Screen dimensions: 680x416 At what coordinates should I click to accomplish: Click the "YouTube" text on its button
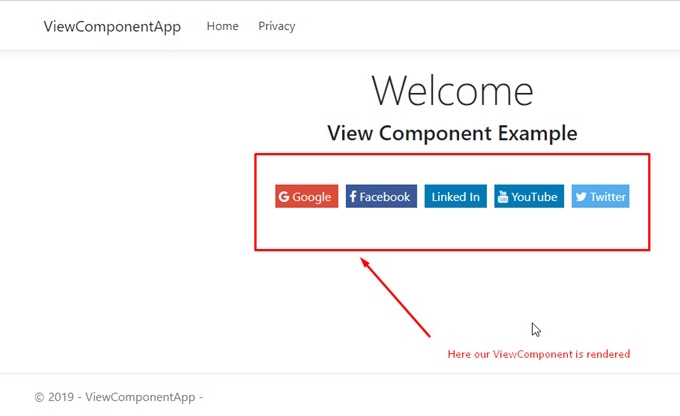coord(534,197)
